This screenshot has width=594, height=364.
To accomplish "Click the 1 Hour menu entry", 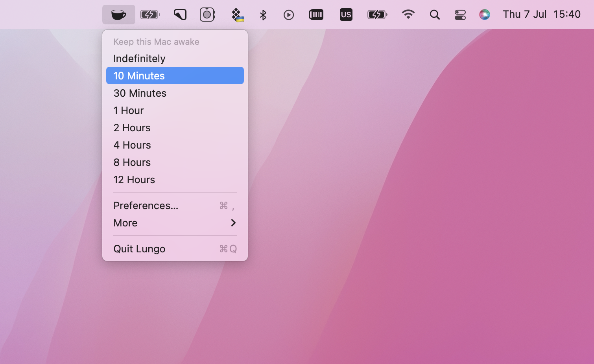I will coord(129,110).
